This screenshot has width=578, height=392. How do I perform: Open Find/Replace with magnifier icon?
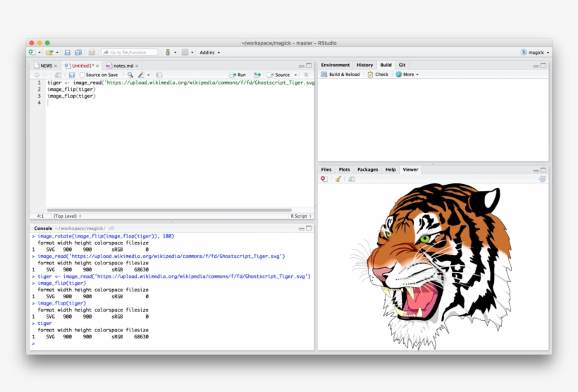[x=130, y=75]
